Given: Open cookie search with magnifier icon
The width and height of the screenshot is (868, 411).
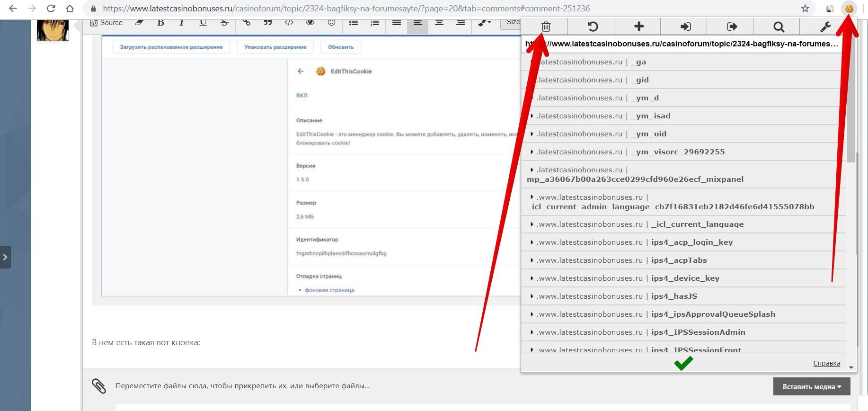Looking at the screenshot, I should click(x=778, y=27).
